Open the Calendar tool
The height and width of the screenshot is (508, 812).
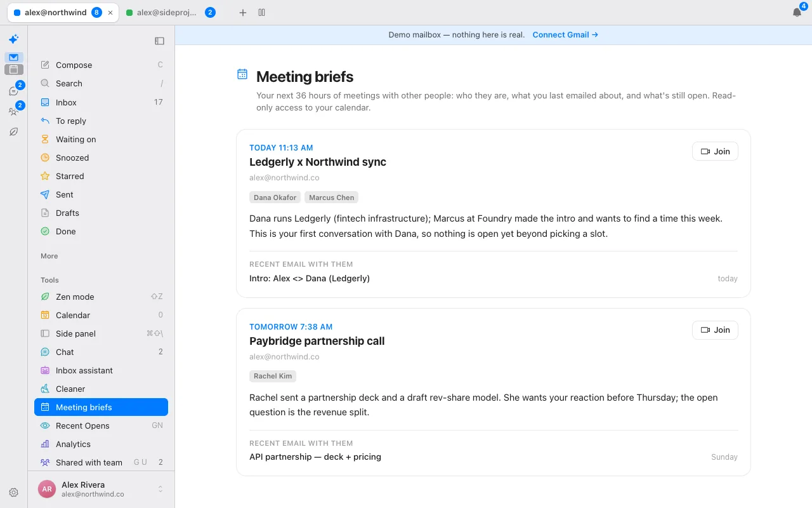pyautogui.click(x=101, y=315)
